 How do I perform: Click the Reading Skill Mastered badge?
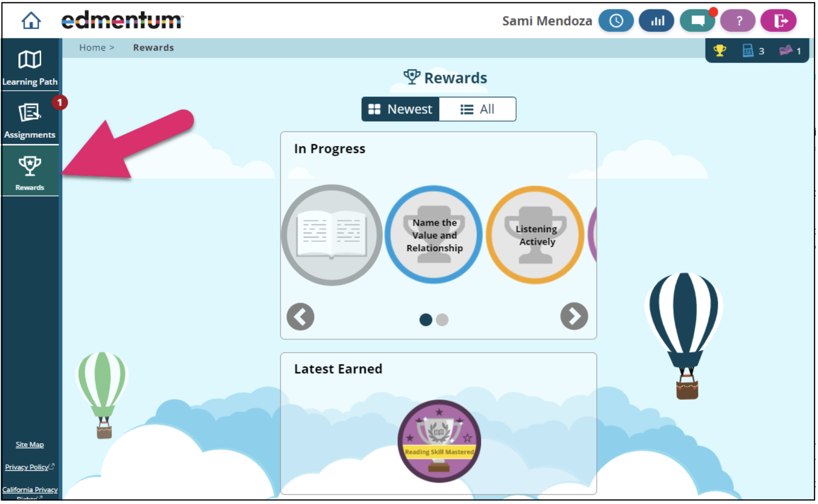coord(439,441)
